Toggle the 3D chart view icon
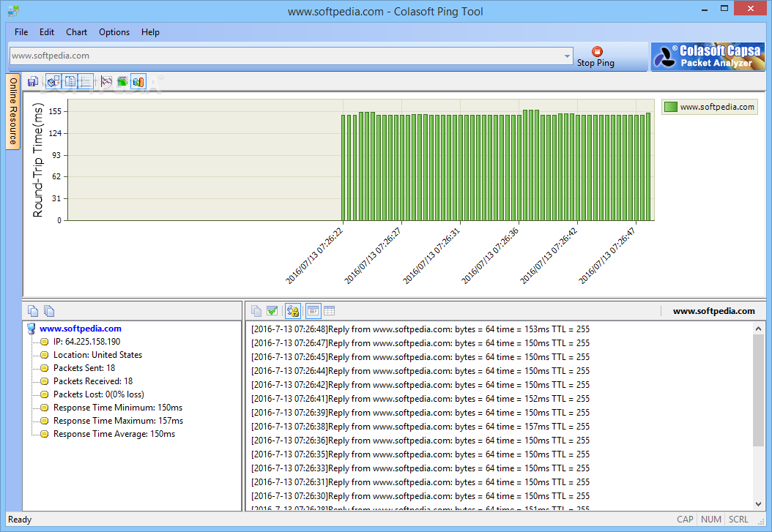 click(x=53, y=82)
